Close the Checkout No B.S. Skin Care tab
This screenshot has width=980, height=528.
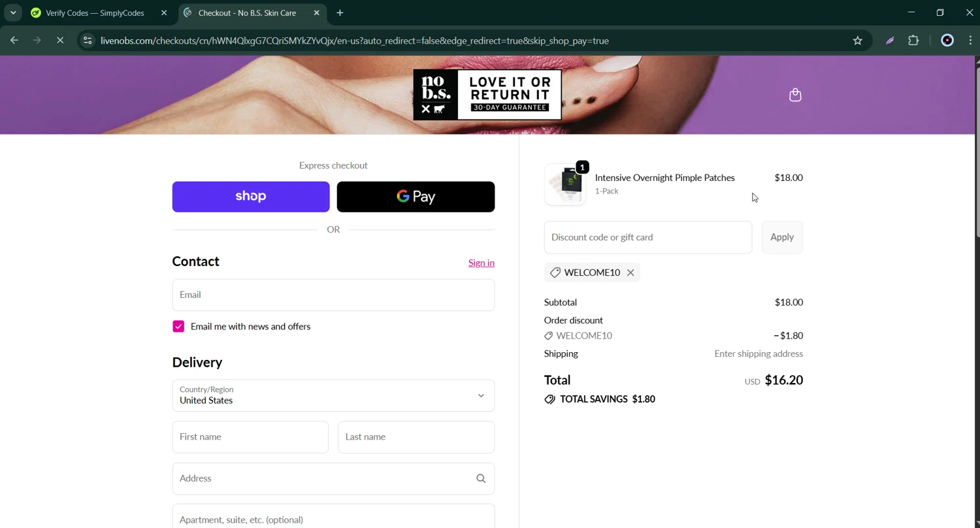[317, 12]
